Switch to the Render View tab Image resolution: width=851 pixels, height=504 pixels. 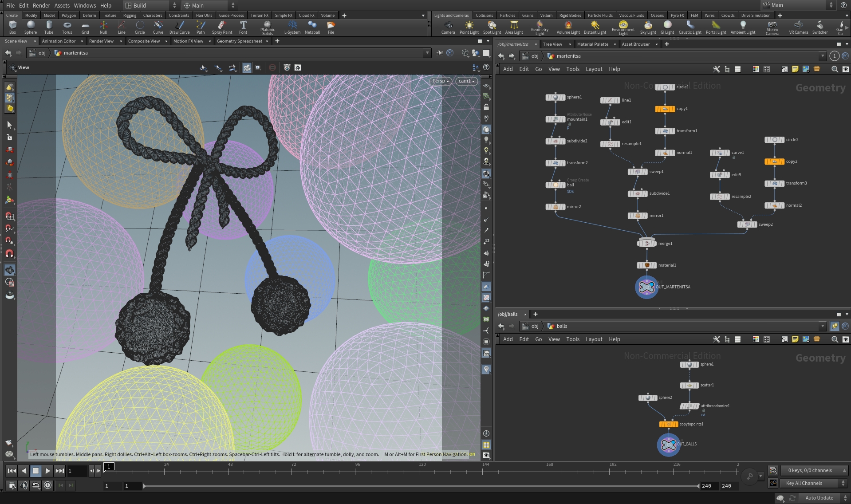pyautogui.click(x=101, y=41)
